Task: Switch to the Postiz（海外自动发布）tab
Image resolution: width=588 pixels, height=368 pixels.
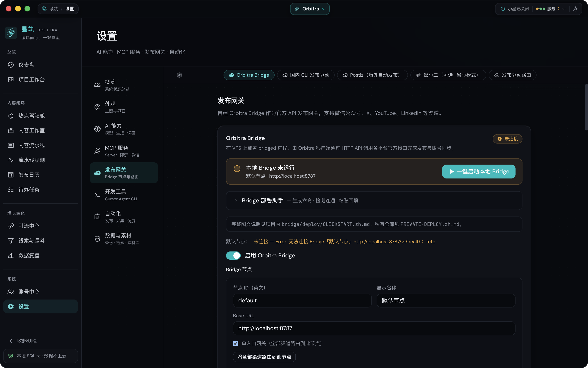Action: [372, 75]
